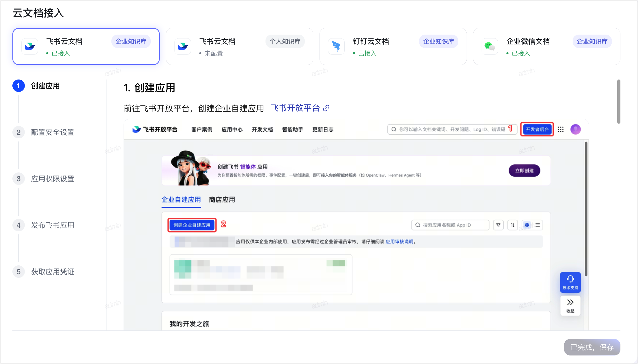Screen dimensions: 638x364
Task: Click the external link icon after 飞书开放平台
Action: coord(326,108)
